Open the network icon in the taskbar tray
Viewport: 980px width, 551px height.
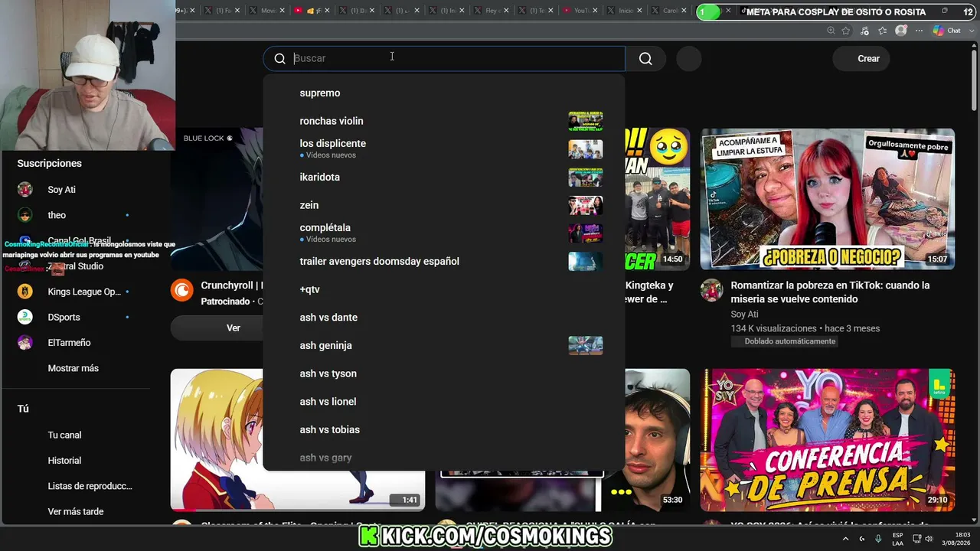(x=916, y=539)
